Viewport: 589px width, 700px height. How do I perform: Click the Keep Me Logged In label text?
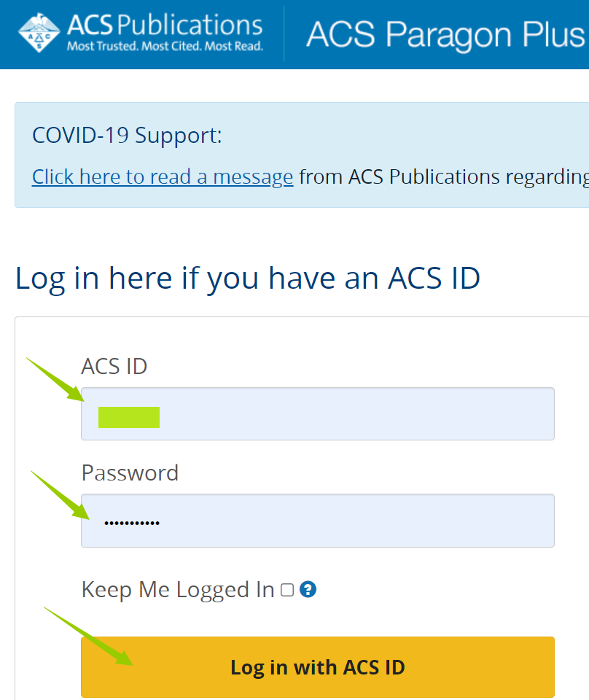coord(178,589)
